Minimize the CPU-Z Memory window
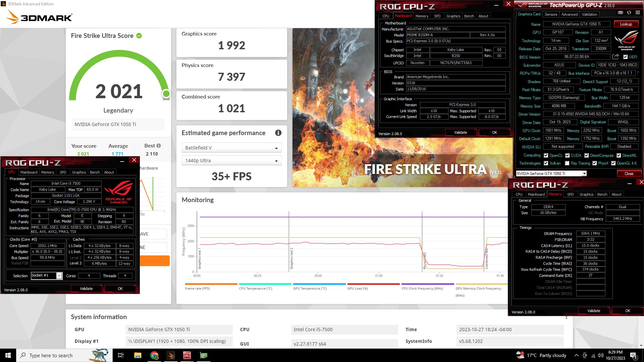Viewport: 644px width, 362px height. pyautogui.click(x=630, y=183)
